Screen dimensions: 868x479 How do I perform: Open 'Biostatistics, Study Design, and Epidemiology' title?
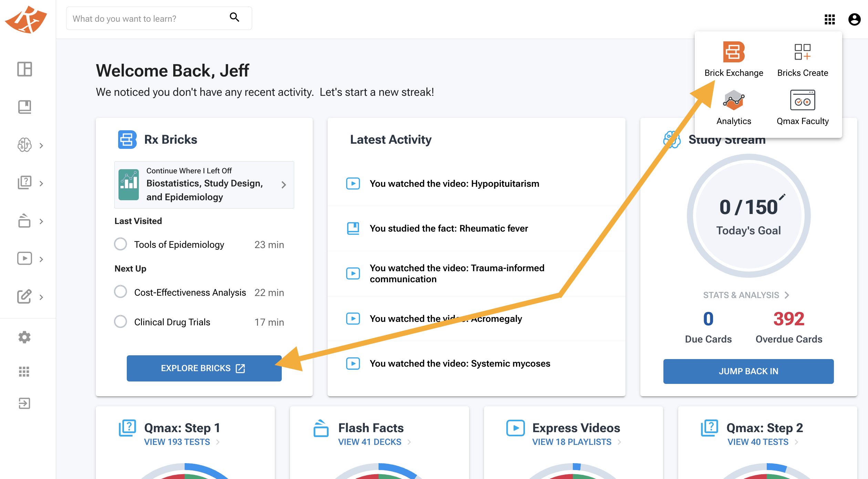pyautogui.click(x=205, y=190)
